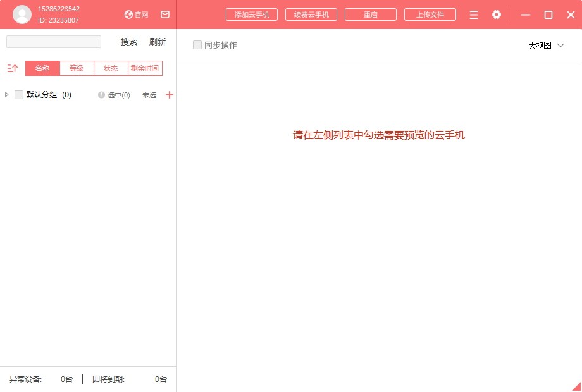Click the 续费云手机 button

(x=311, y=15)
